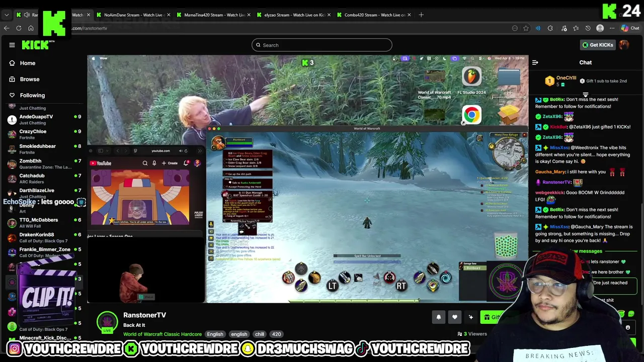Open the browser profile avatar
This screenshot has width=644, height=362.
pos(600,28)
